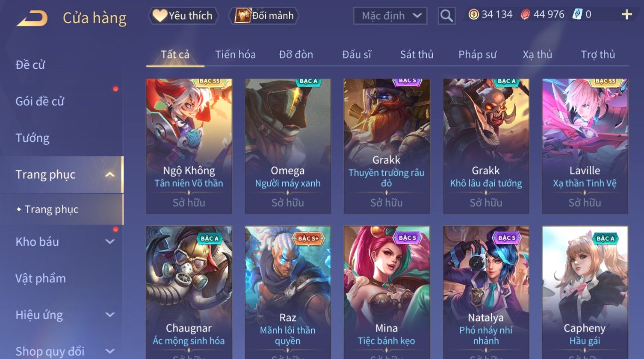Click the golden back arrow icon
This screenshot has height=359, width=644.
tap(32, 18)
